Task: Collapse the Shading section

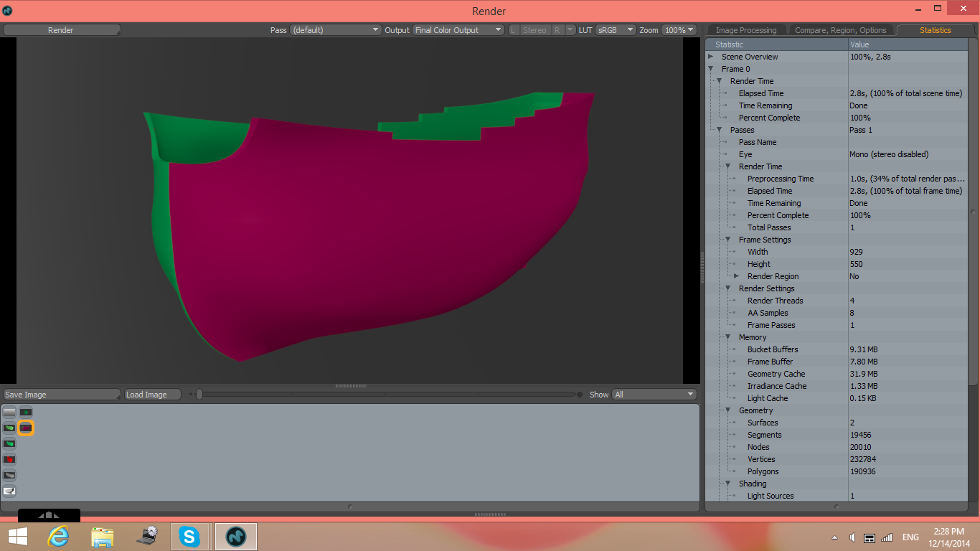Action: click(728, 484)
